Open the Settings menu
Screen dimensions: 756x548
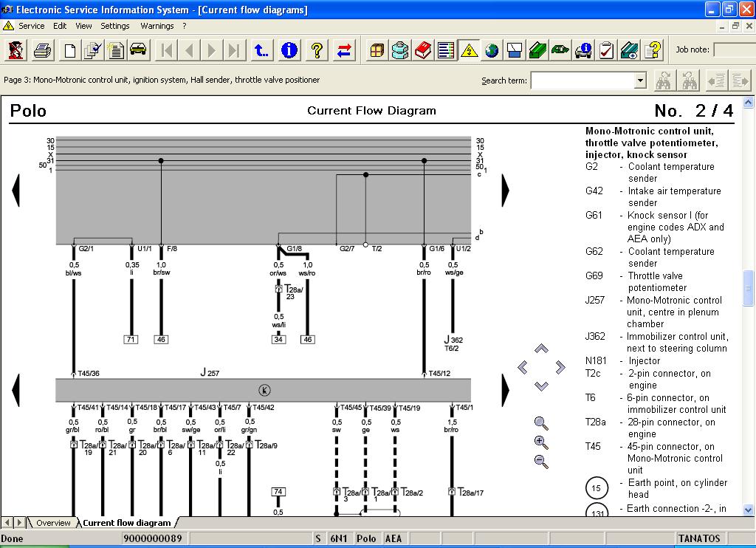click(x=115, y=26)
